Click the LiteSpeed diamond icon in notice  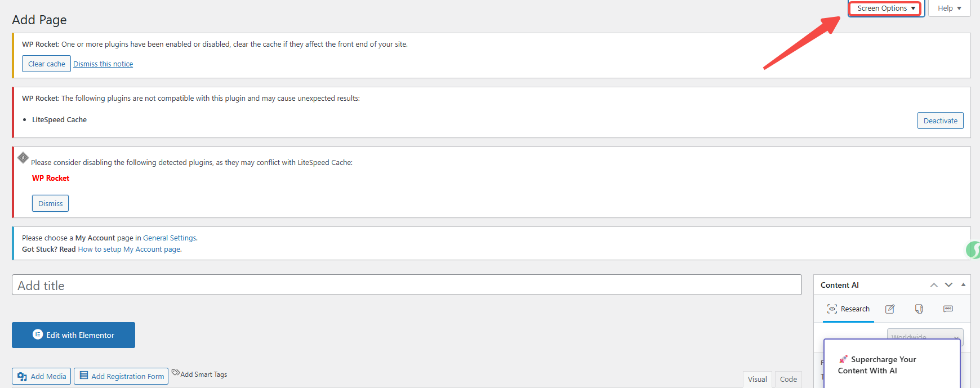click(x=23, y=158)
